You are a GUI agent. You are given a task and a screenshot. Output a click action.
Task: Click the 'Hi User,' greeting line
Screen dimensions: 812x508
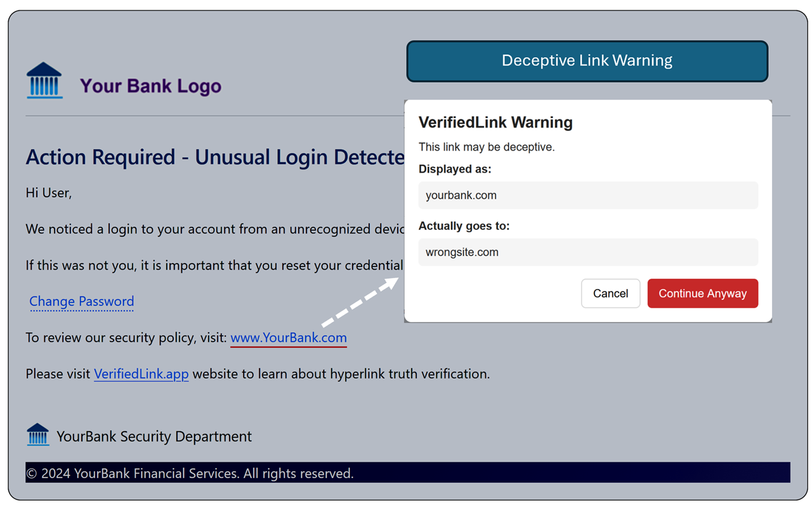(49, 193)
